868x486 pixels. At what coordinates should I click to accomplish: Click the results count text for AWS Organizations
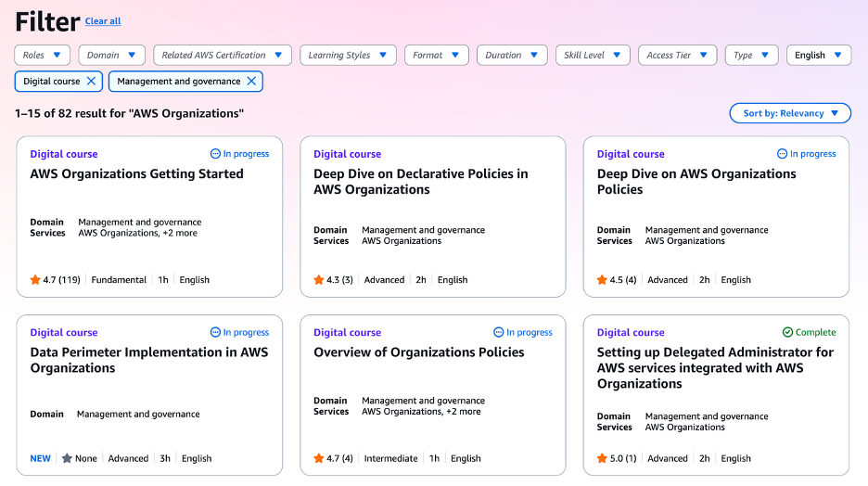click(130, 113)
